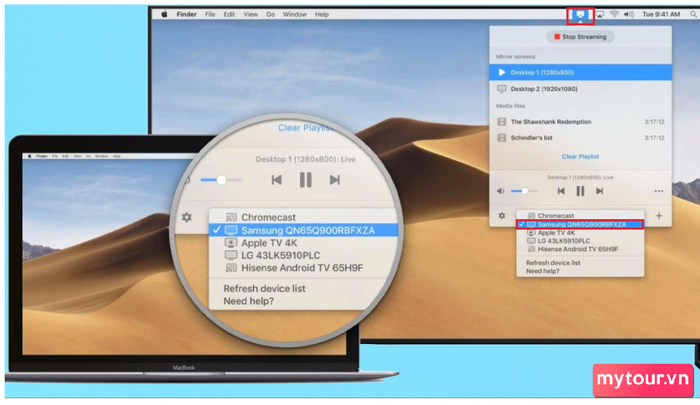This screenshot has height=405, width=700.
Task: Click the Tue 9:41 AM clock
Action: (661, 14)
